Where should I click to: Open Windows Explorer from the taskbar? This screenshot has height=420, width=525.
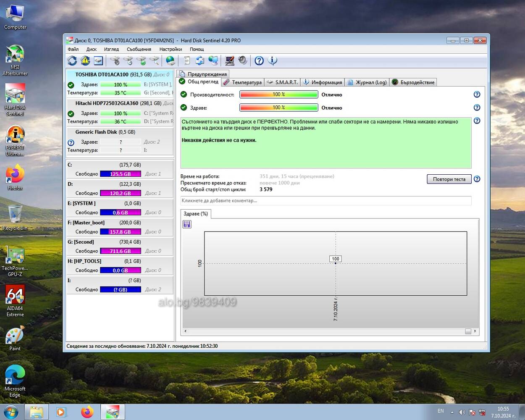pos(37,412)
